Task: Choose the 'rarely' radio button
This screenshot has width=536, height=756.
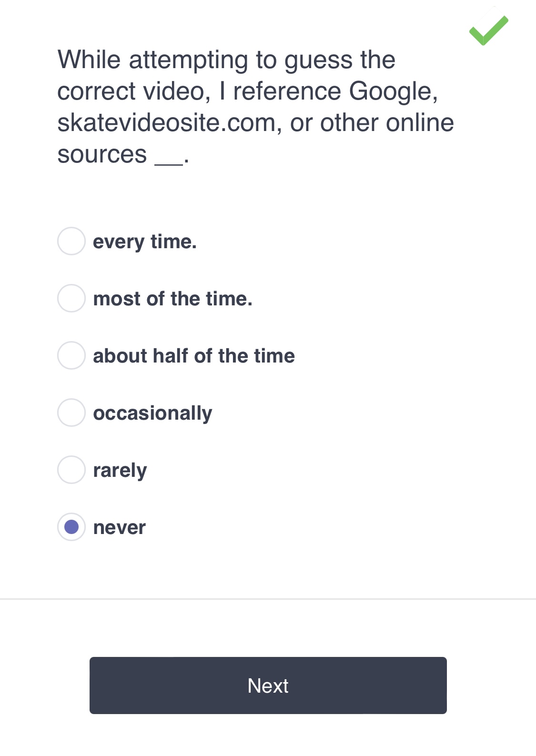Action: (71, 470)
